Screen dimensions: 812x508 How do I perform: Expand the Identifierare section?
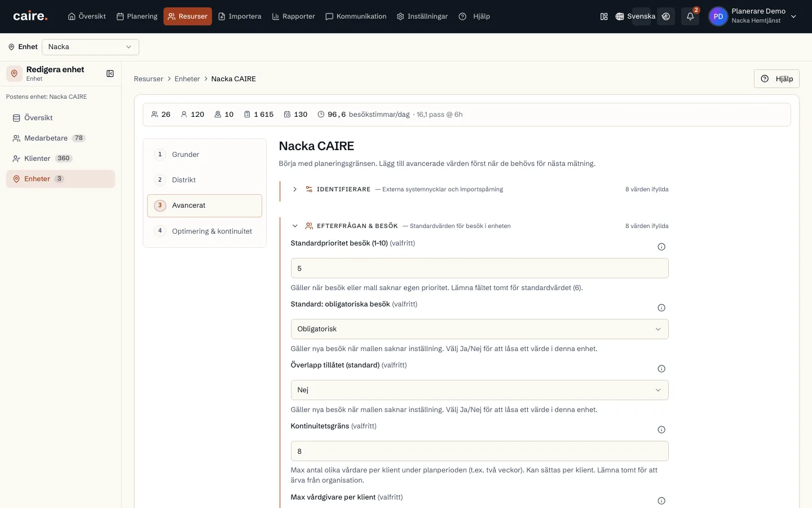(295, 189)
